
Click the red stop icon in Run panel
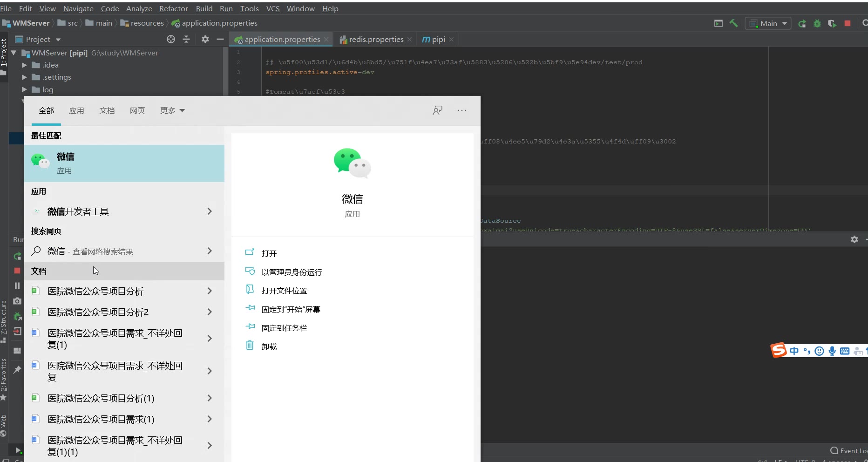[17, 271]
